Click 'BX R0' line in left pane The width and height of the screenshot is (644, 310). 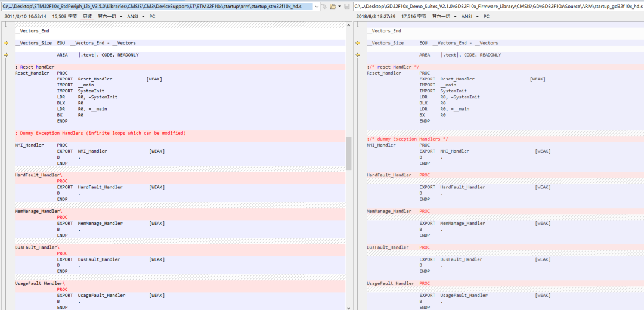(x=70, y=115)
